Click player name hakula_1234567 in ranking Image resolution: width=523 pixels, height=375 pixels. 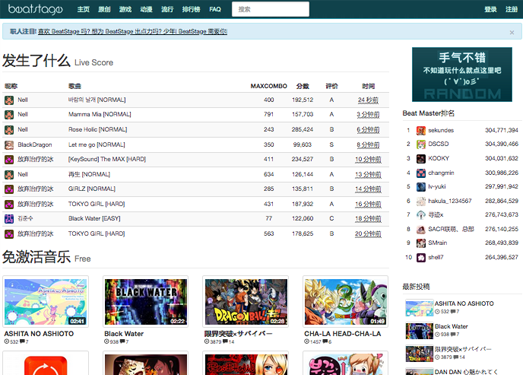coord(450,201)
